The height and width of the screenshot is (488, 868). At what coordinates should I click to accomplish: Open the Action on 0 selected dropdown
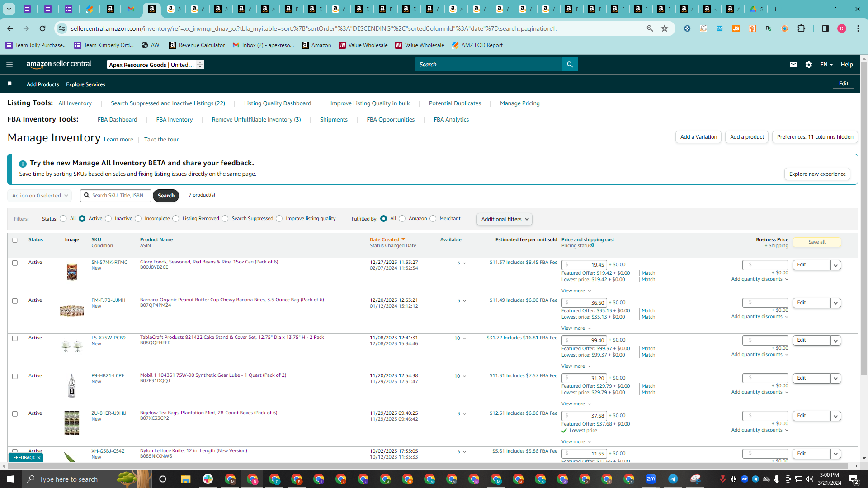pos(40,196)
